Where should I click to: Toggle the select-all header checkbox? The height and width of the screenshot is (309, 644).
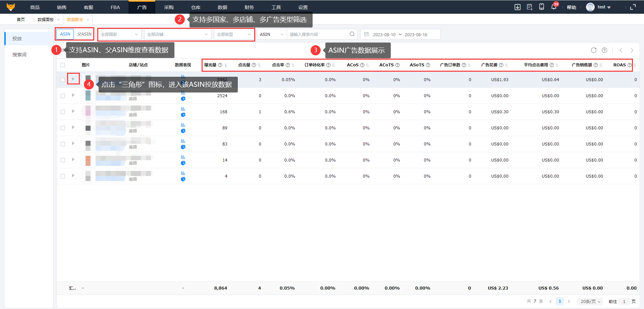coord(63,65)
